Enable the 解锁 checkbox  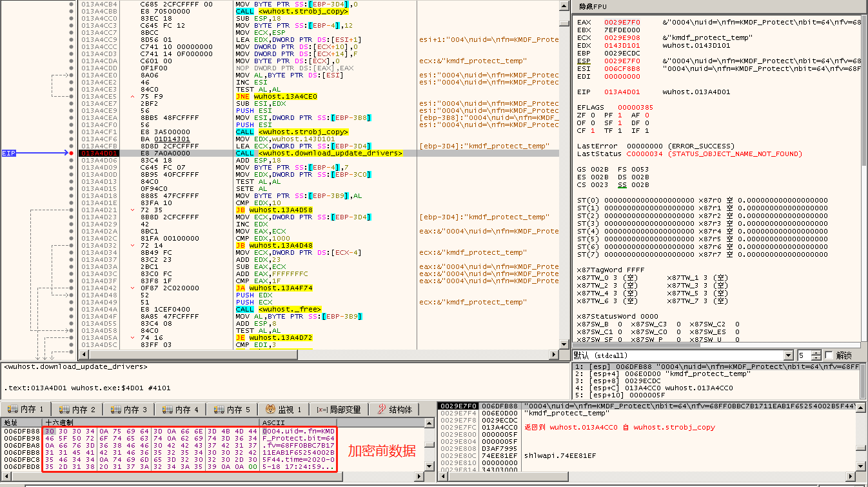pyautogui.click(x=829, y=355)
